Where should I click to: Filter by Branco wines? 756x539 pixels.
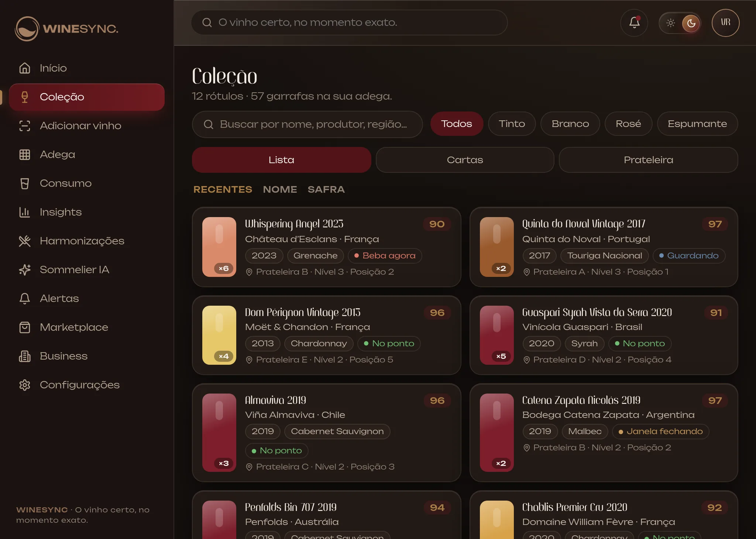coord(570,124)
